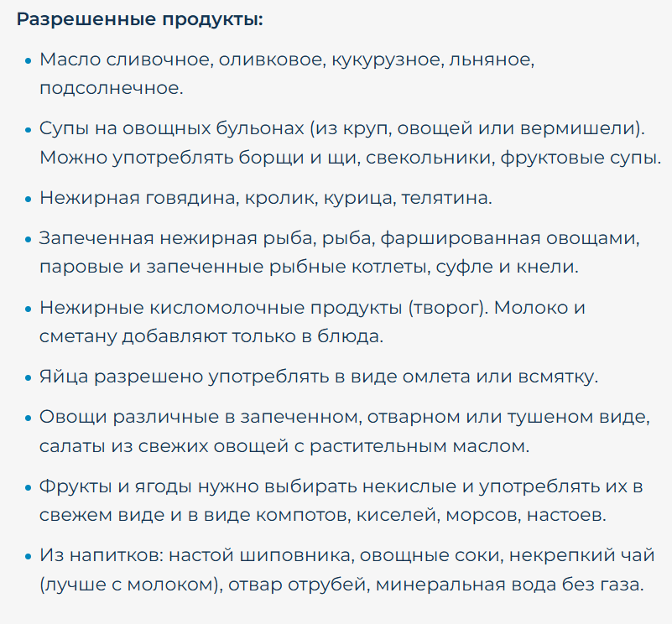The width and height of the screenshot is (672, 624).
Task: Click the line "сметану добавляют только в блюда"
Action: (x=211, y=335)
